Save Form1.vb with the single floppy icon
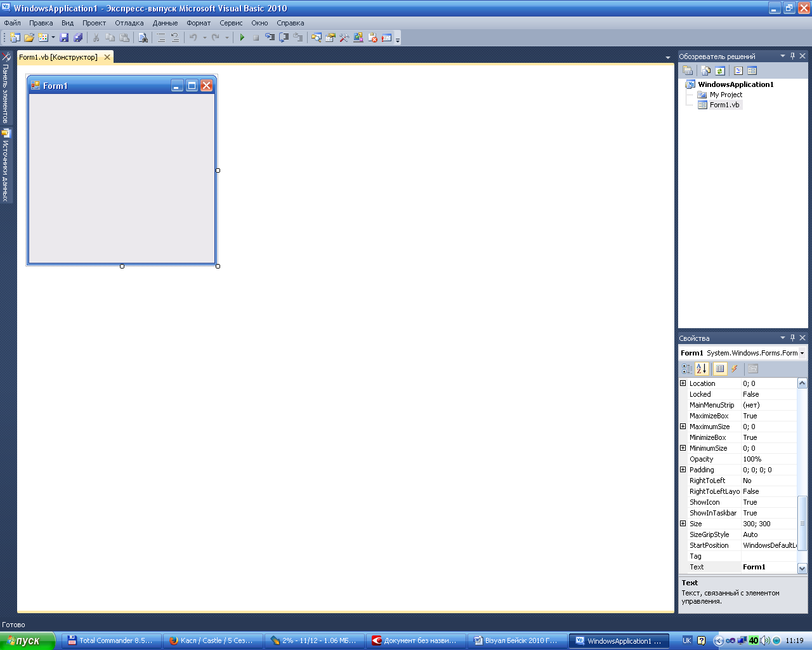 tap(64, 38)
